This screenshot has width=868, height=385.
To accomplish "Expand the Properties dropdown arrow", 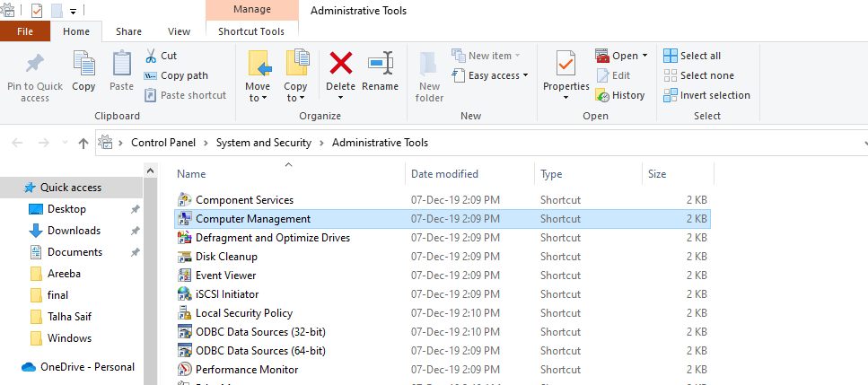I will 566,98.
